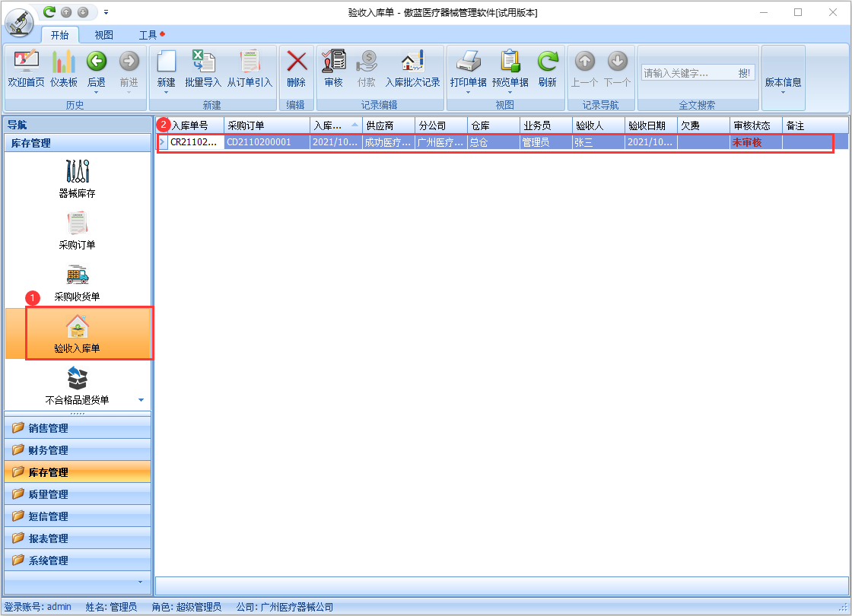Click the keyword search input field
Image resolution: width=852 pixels, height=616 pixels.
[x=687, y=73]
